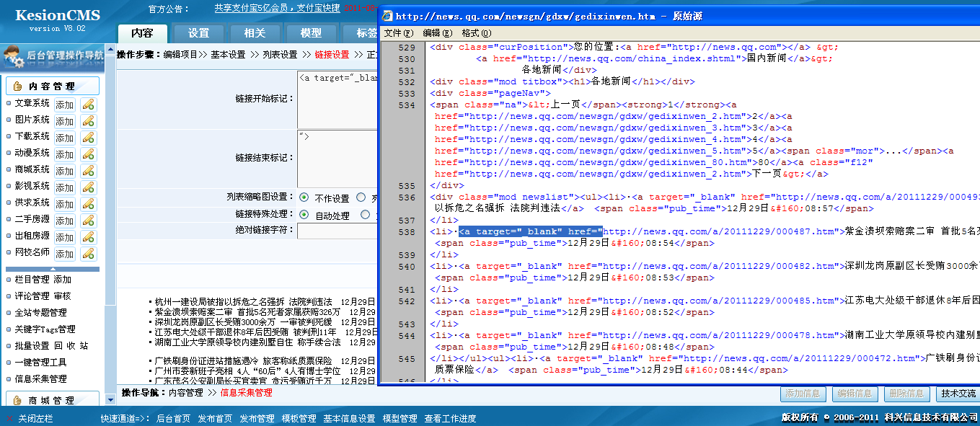Open the 文件 menu in source viewer
Image resolution: width=980 pixels, height=426 pixels.
[399, 33]
